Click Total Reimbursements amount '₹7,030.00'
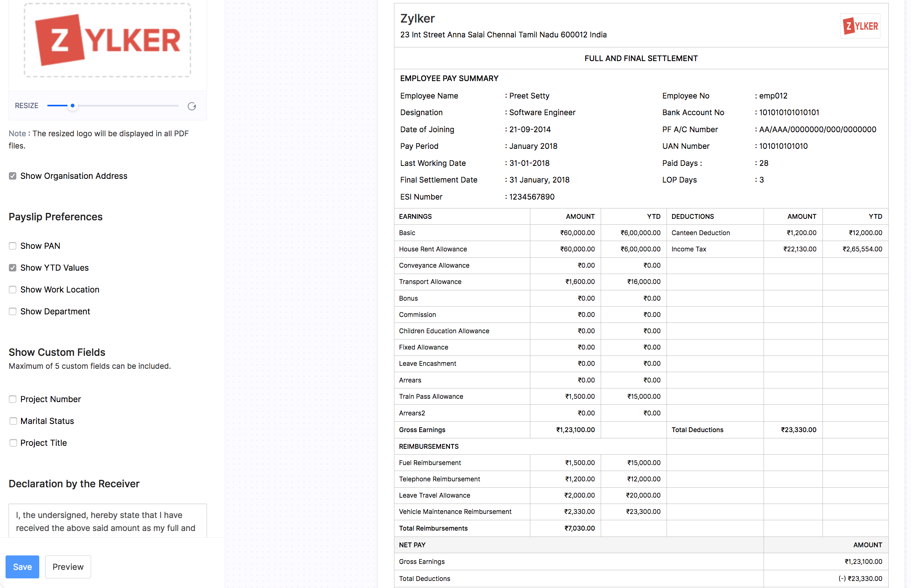This screenshot has width=911, height=588. coord(579,528)
